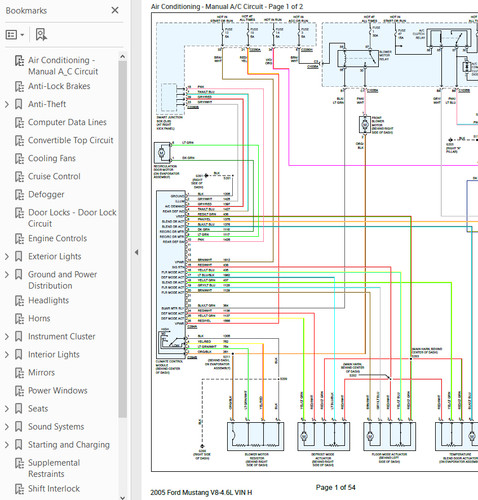This screenshot has width=478, height=500.
Task: Expand the Starting and Charging bookmark
Action: coord(7,445)
